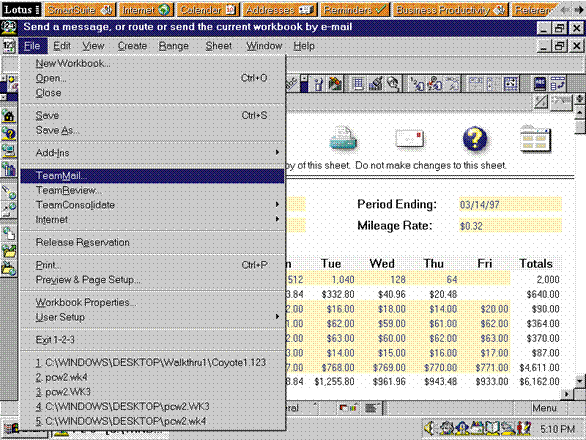Select Workbook Properties menu entry
Image resolution: width=586 pixels, height=440 pixels.
click(x=152, y=302)
